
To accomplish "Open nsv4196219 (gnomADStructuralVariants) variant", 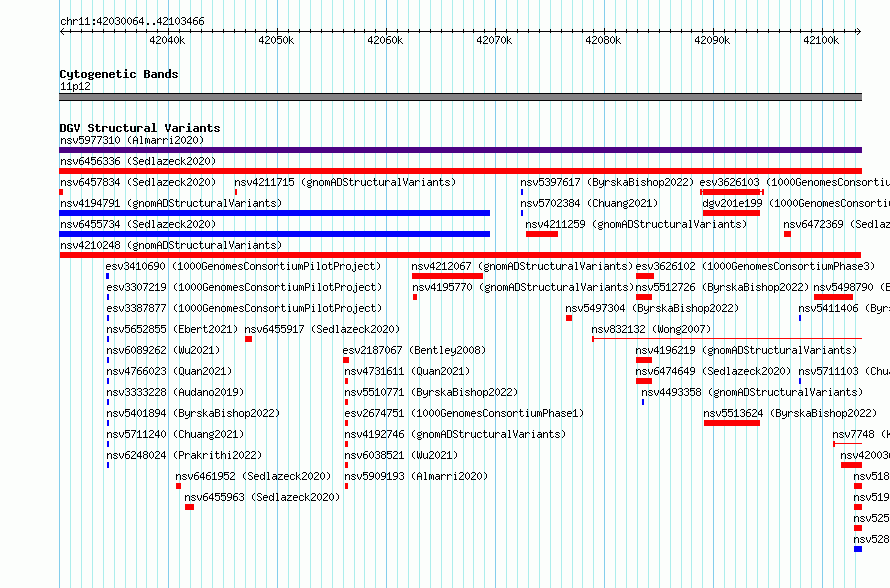I will coord(746,350).
